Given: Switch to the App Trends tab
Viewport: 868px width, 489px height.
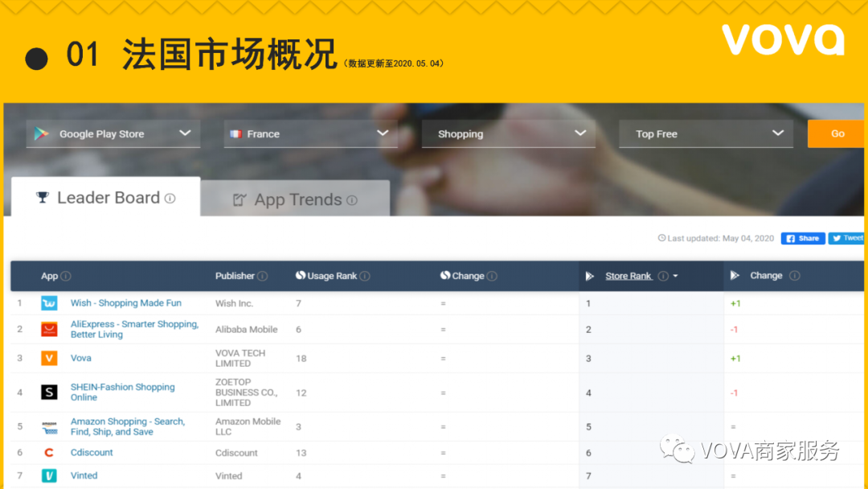Looking at the screenshot, I should point(295,199).
